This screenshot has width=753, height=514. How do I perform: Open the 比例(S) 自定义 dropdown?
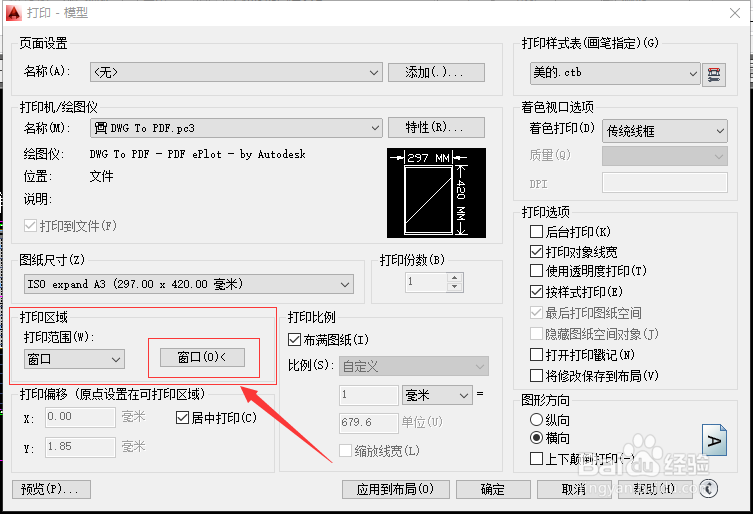[x=414, y=367]
